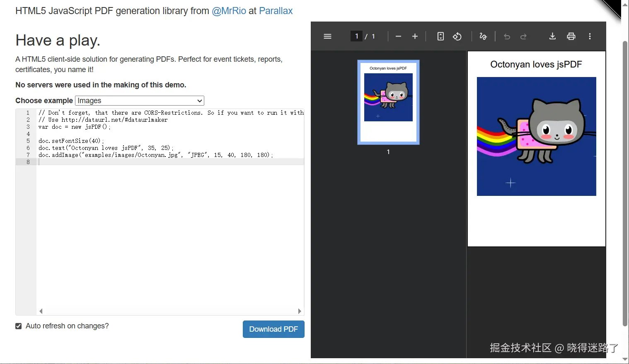Viewport: 629px width, 364px height.
Task: Print the PDF using the printer icon
Action: (571, 36)
